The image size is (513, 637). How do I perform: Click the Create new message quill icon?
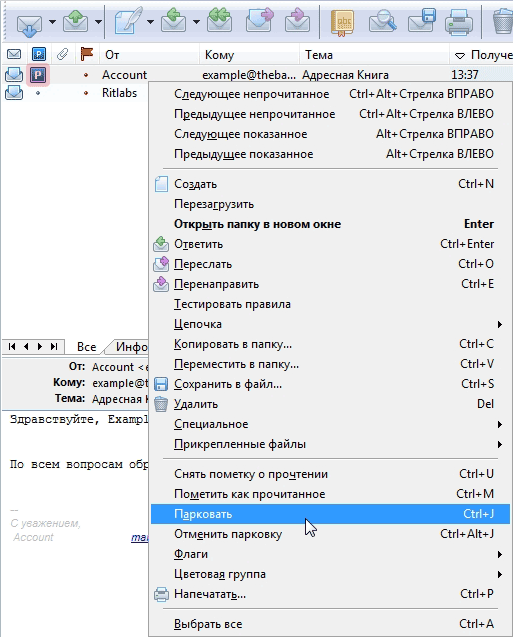(129, 20)
